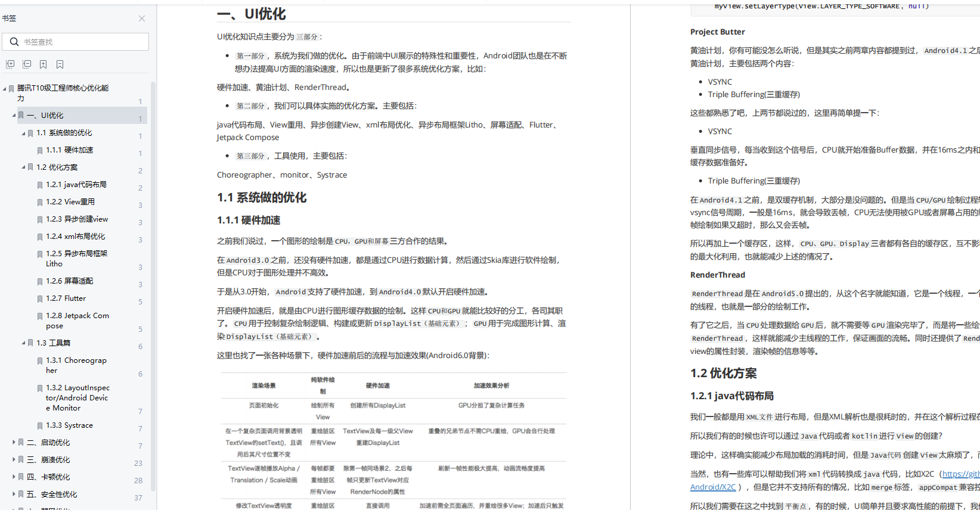Viewport: 980px width, 510px height.
Task: Click the collapse all bookmarks icon
Action: click(x=27, y=64)
